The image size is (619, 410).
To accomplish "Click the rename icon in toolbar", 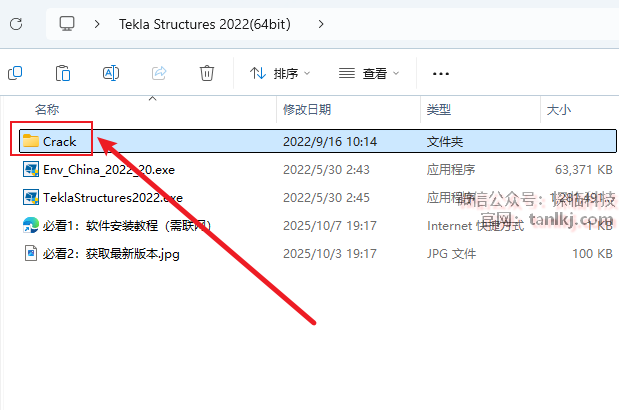I will [111, 73].
